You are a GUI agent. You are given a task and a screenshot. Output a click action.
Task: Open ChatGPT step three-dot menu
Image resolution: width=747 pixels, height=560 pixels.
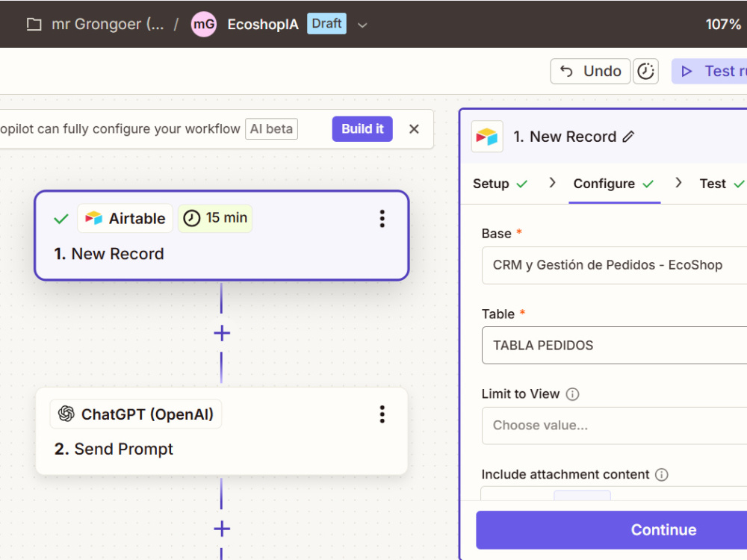pos(382,414)
